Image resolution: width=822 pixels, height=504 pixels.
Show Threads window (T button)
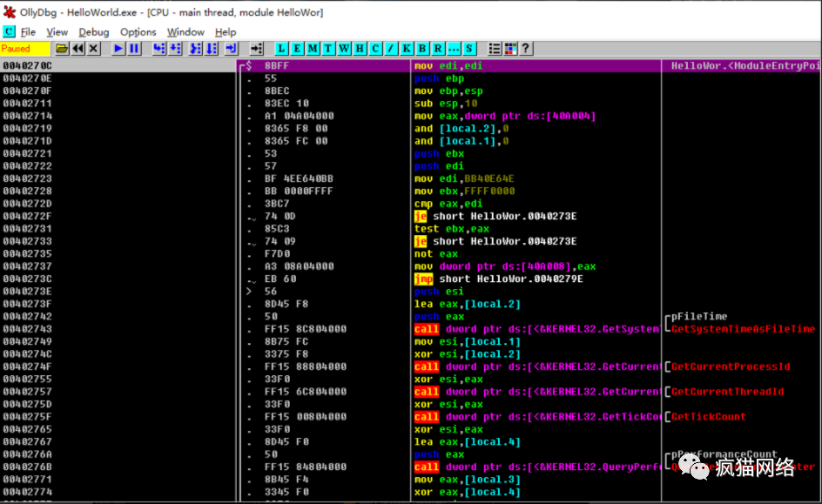(x=328, y=49)
